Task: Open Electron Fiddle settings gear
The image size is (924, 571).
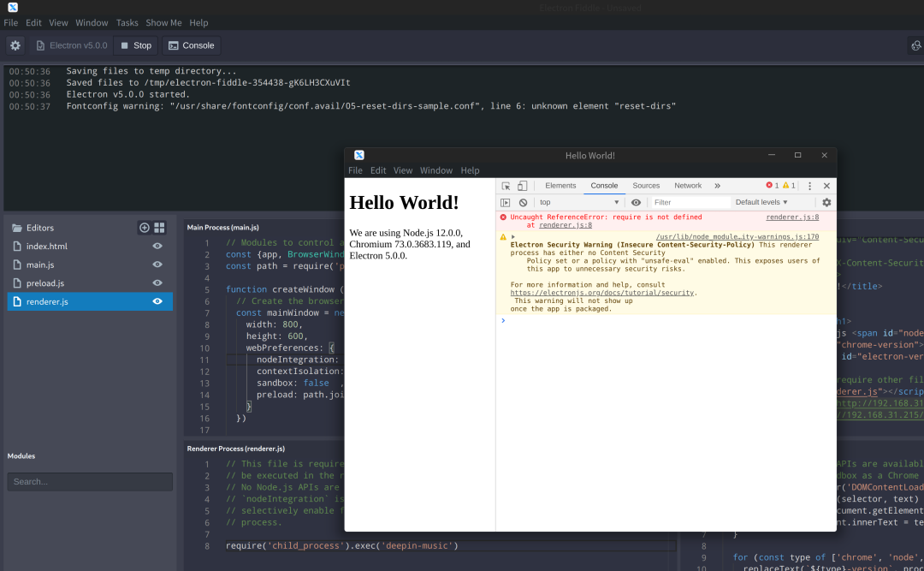Action: point(15,45)
